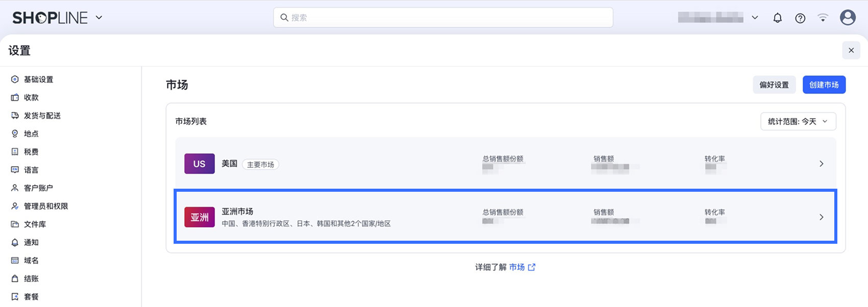Open 域名 settings
This screenshot has width=868, height=307.
[31, 261]
